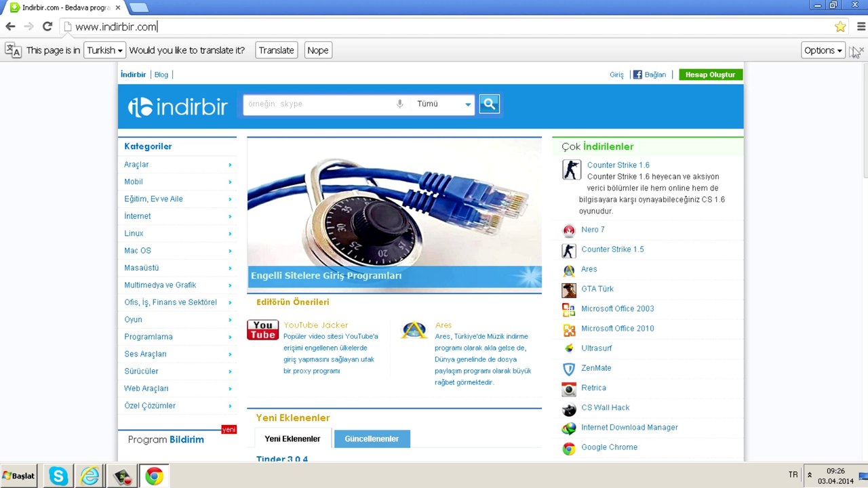Click the YouTube Jacker title link

(316, 325)
